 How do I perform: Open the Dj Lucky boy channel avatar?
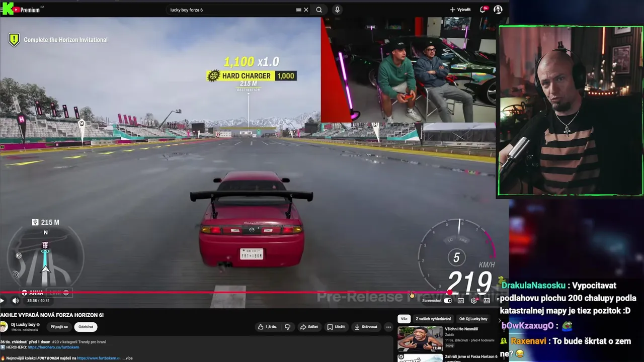pyautogui.click(x=4, y=327)
